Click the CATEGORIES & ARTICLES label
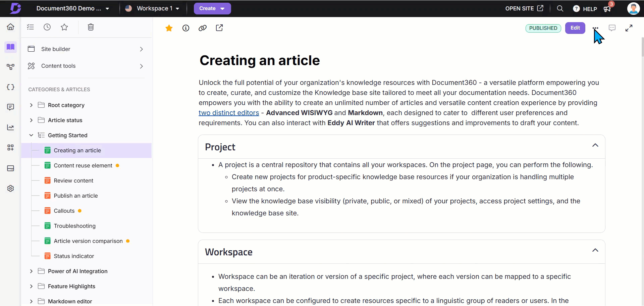The width and height of the screenshot is (644, 306). coord(59,90)
